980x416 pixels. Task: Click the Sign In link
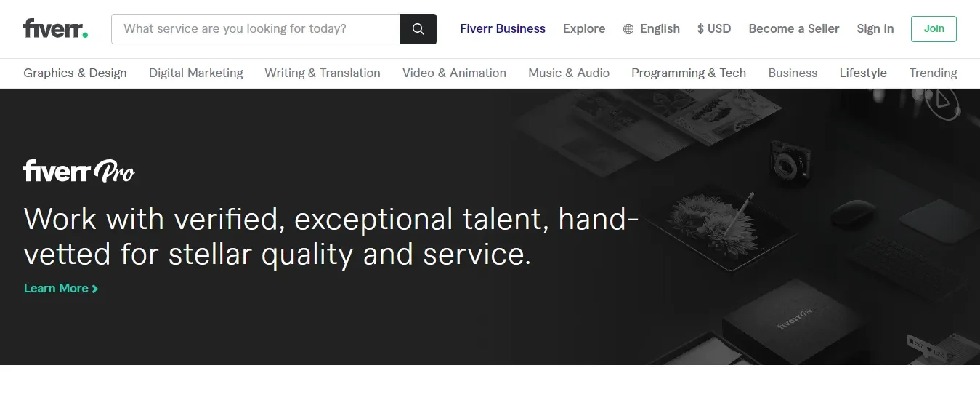[875, 29]
